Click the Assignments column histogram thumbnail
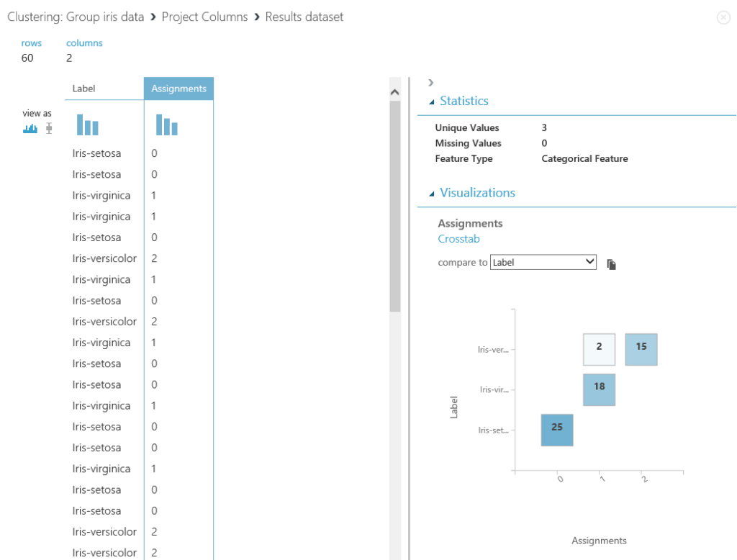 click(x=166, y=125)
